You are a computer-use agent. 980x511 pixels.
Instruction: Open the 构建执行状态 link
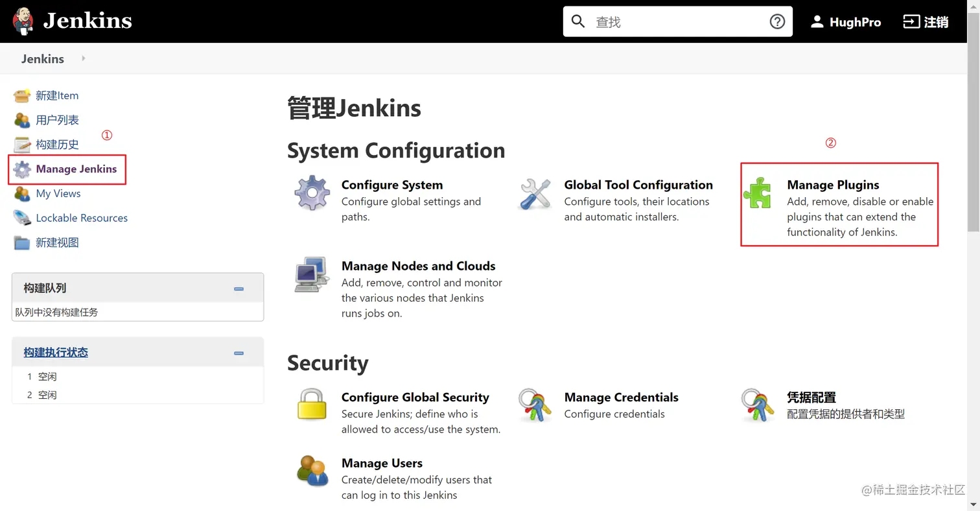[56, 352]
